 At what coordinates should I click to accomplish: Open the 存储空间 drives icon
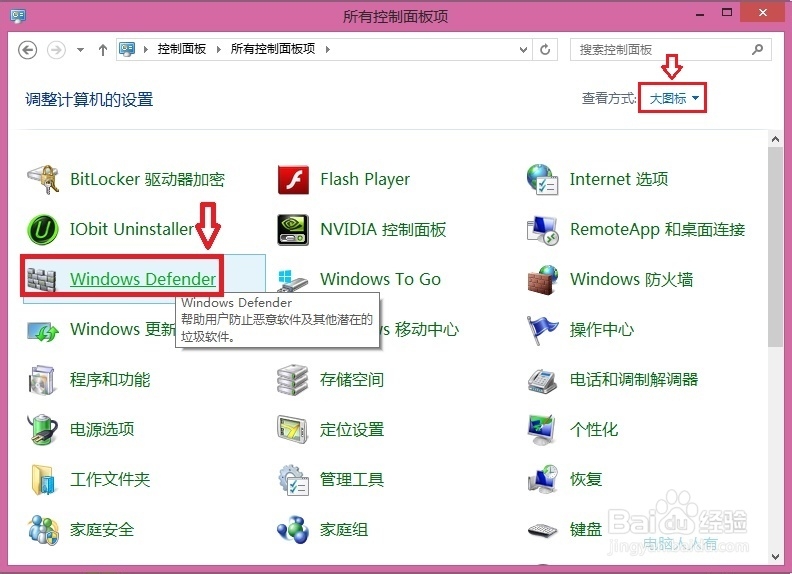point(292,379)
